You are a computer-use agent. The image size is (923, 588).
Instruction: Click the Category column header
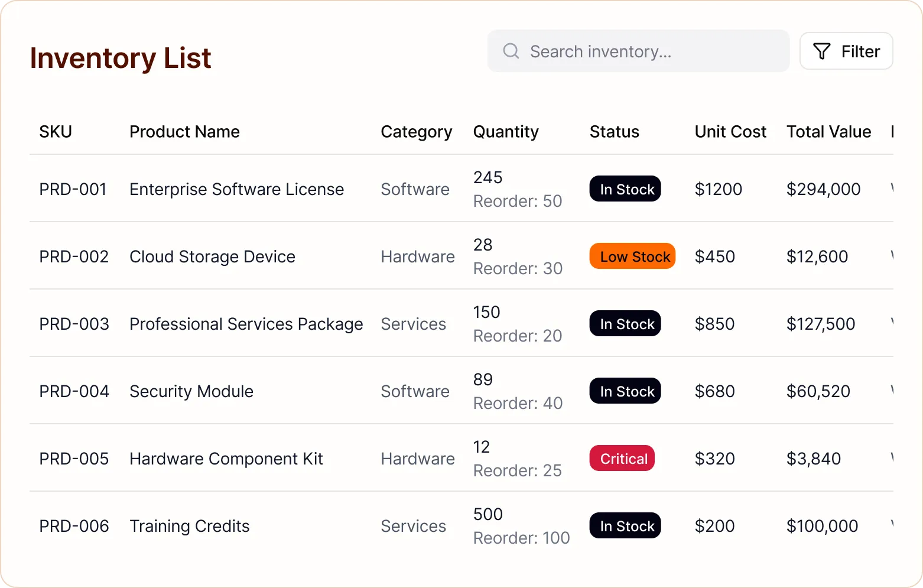417,132
